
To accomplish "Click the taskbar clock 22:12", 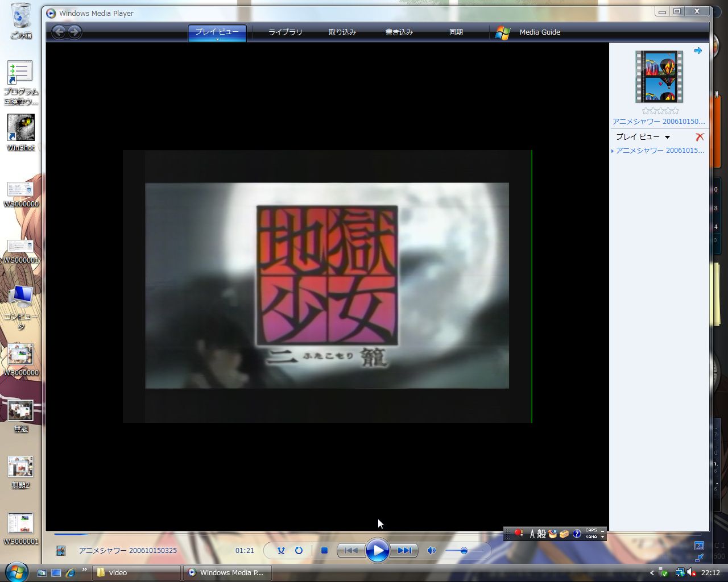I will point(710,572).
